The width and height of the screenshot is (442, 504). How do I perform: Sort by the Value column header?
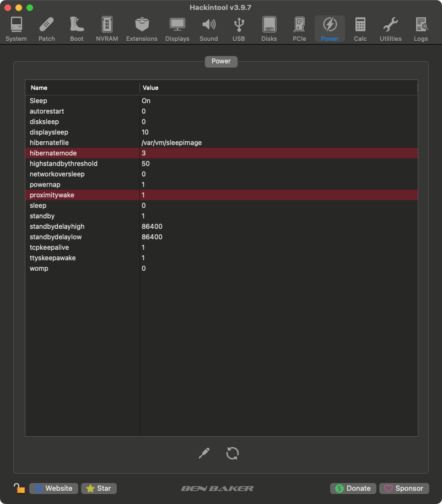[278, 88]
